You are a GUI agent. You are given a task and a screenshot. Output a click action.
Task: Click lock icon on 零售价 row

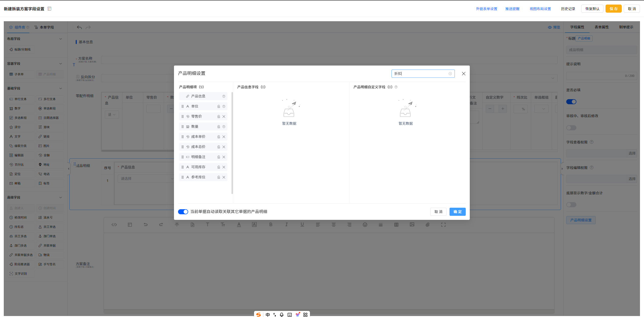tap(219, 117)
